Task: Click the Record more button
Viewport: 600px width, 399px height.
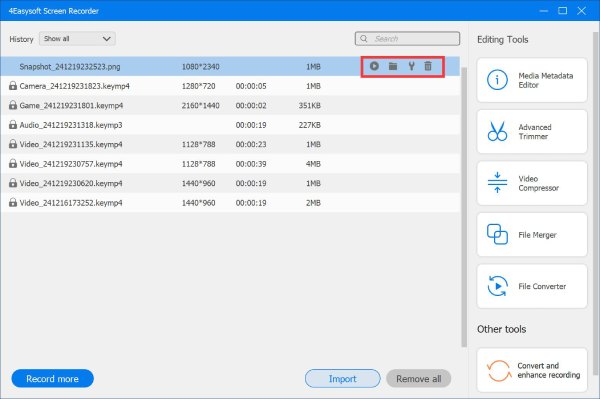Action: click(x=52, y=378)
